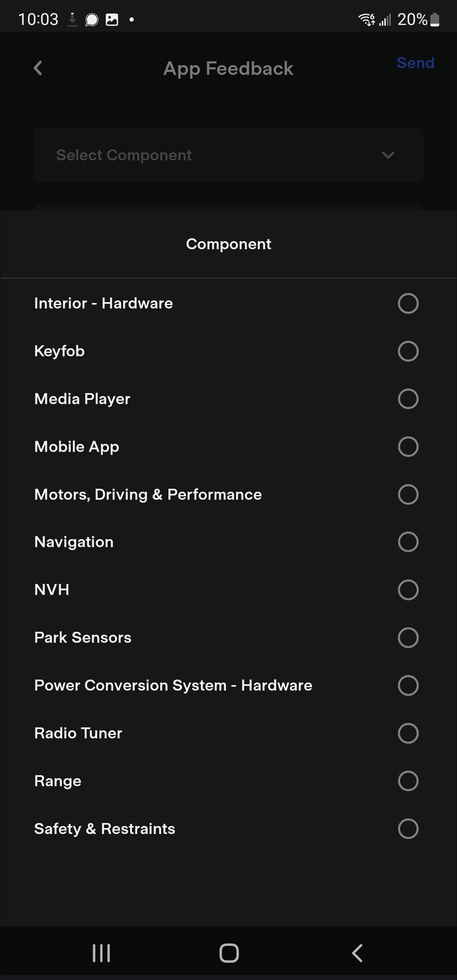Choose Park Sensors list entry
Viewport: 457px width, 980px height.
coord(83,637)
